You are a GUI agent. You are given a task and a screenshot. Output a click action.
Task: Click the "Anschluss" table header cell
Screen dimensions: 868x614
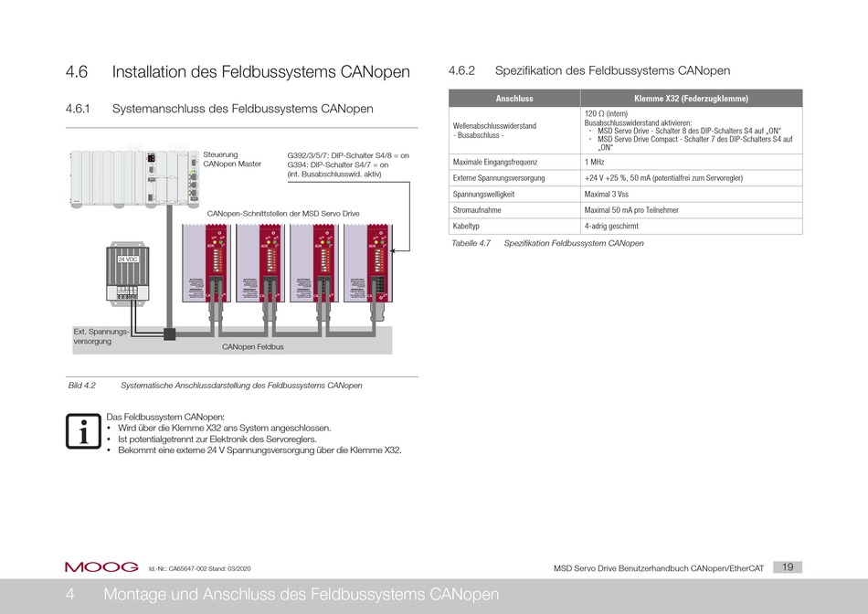pyautogui.click(x=514, y=98)
